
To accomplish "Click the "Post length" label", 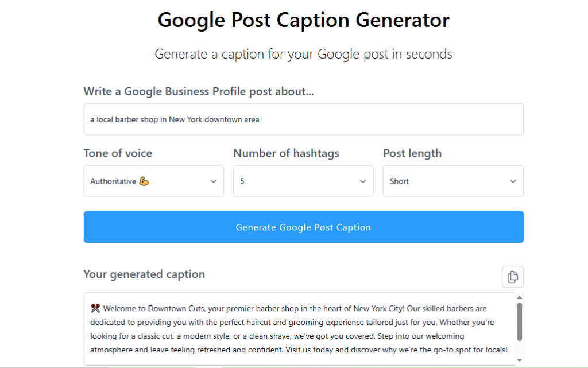I will coord(412,153).
